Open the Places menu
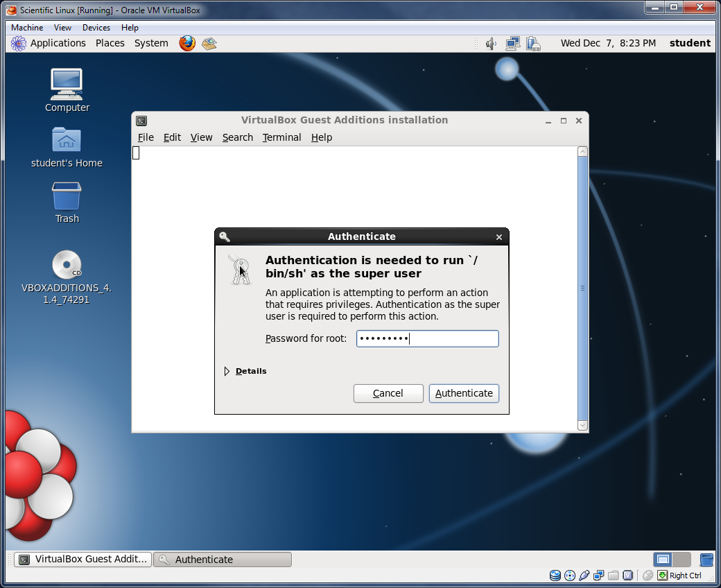Screen dimensions: 721x588 click(110, 43)
